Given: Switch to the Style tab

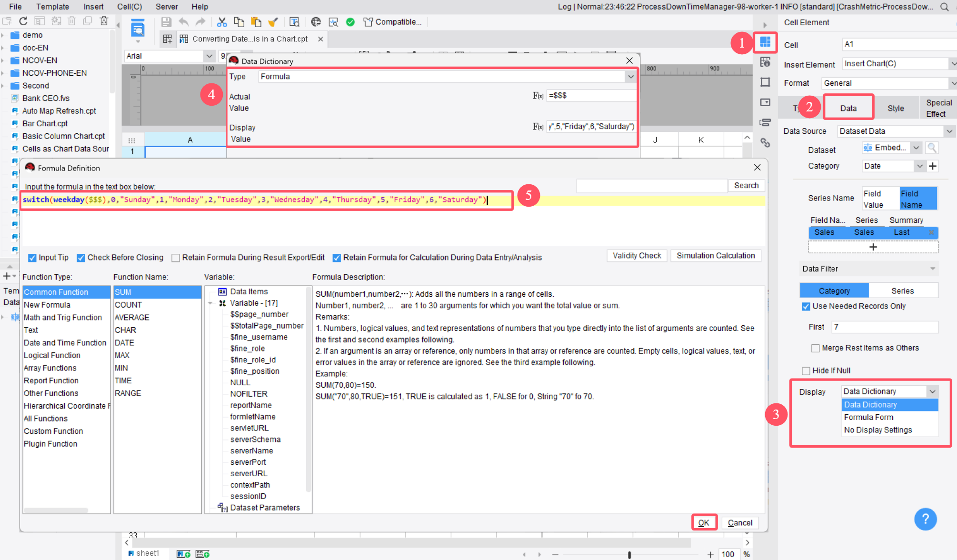Looking at the screenshot, I should click(896, 108).
